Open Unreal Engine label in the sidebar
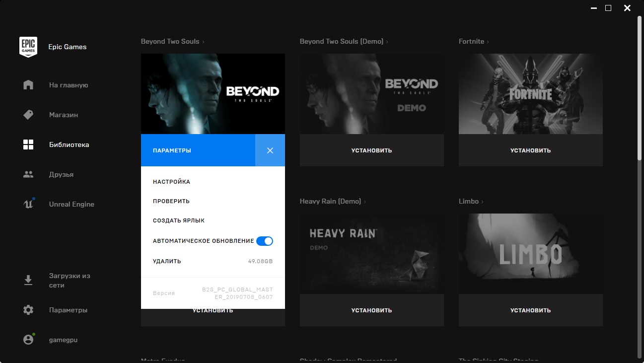644x363 pixels. coord(72,204)
